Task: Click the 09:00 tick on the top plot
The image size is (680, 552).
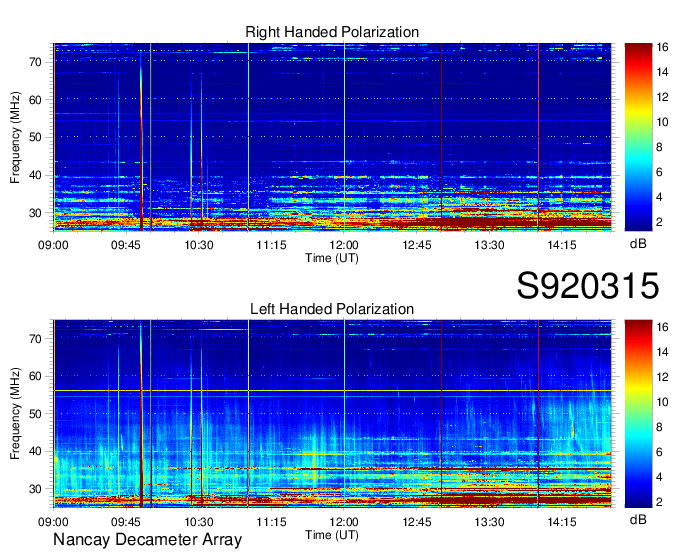Action: pyautogui.click(x=53, y=245)
